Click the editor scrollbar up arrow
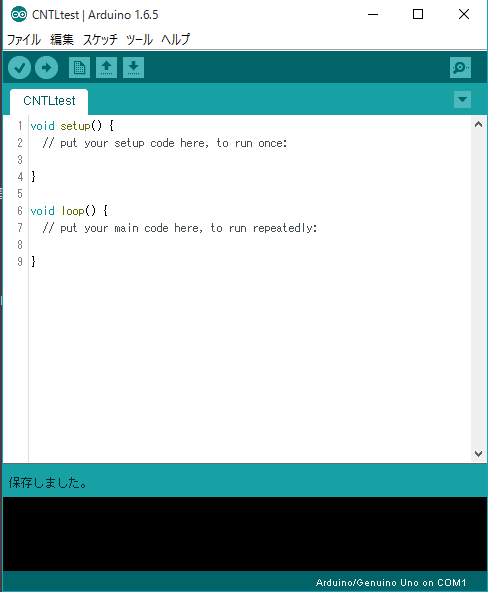The height and width of the screenshot is (592, 488). [478, 124]
